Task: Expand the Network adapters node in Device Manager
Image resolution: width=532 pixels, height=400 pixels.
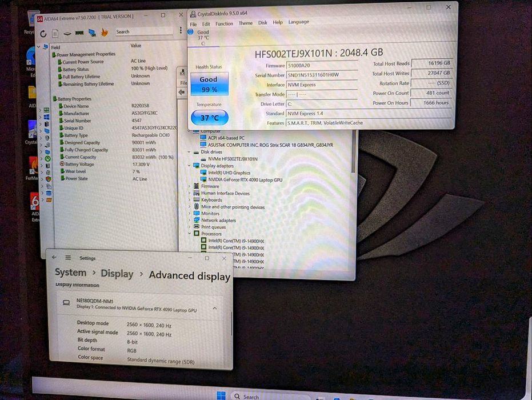Action: tap(189, 220)
